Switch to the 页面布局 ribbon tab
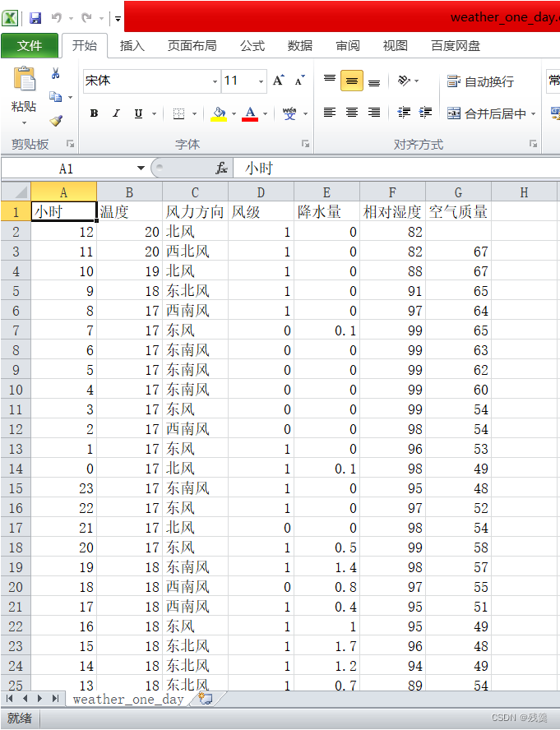560x730 pixels. click(x=192, y=46)
